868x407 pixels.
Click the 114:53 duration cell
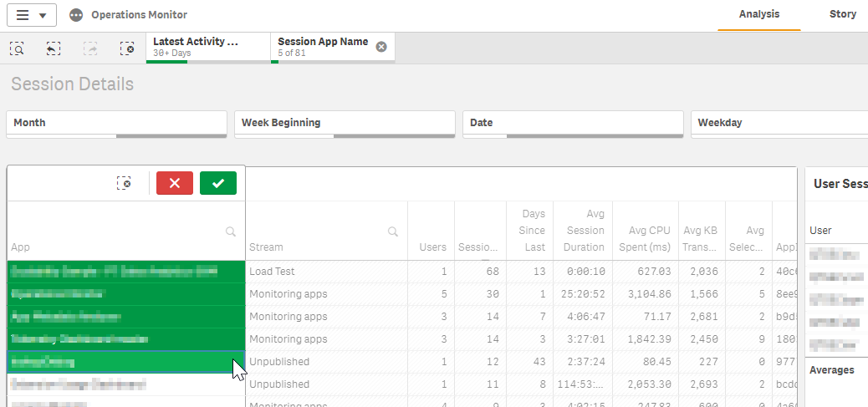(582, 384)
